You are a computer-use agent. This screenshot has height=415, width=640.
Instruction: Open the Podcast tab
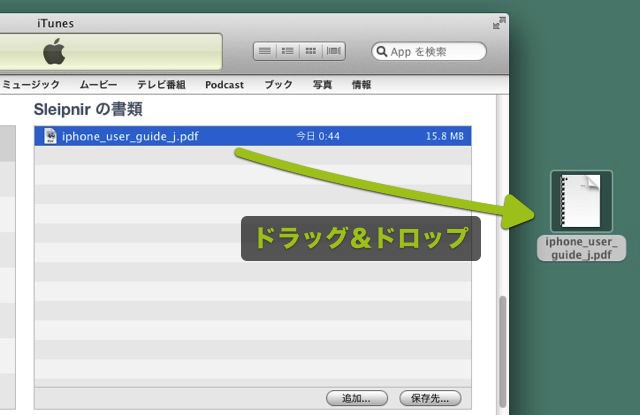coord(224,84)
